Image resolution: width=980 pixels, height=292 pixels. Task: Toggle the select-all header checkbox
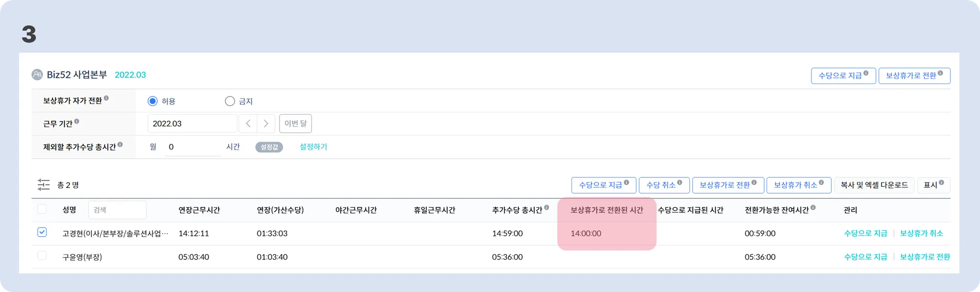click(42, 209)
